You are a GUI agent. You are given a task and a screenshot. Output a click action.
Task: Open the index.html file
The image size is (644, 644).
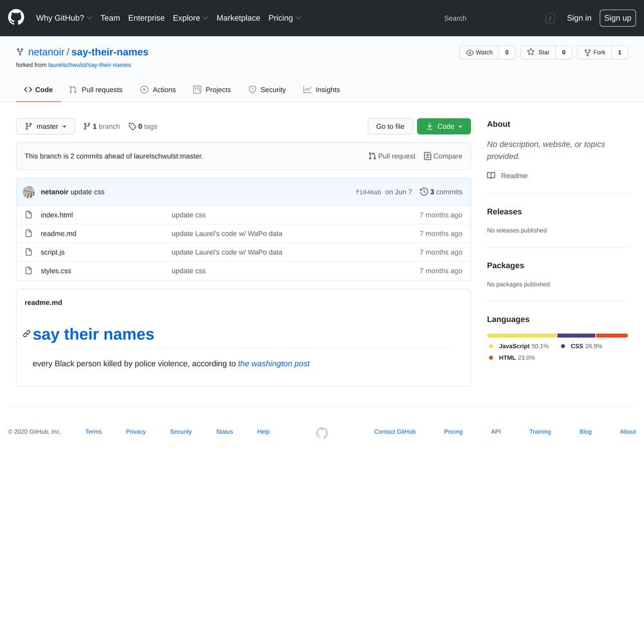click(57, 215)
